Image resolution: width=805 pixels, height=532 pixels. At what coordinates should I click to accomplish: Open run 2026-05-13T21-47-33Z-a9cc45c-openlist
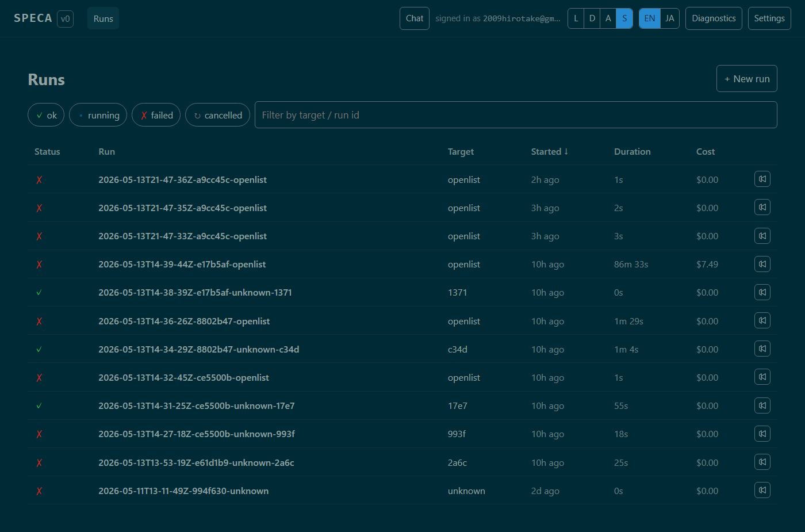[182, 236]
